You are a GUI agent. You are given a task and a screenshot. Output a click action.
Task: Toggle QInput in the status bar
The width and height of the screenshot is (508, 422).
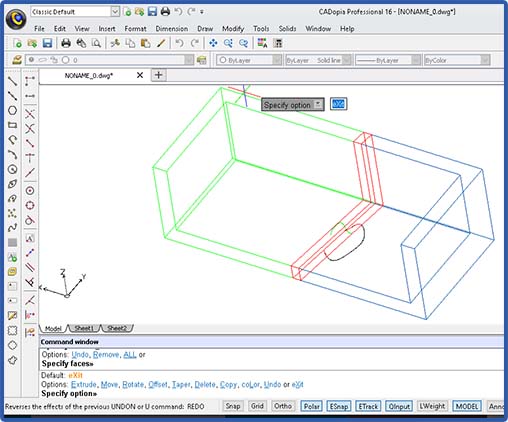pos(399,406)
